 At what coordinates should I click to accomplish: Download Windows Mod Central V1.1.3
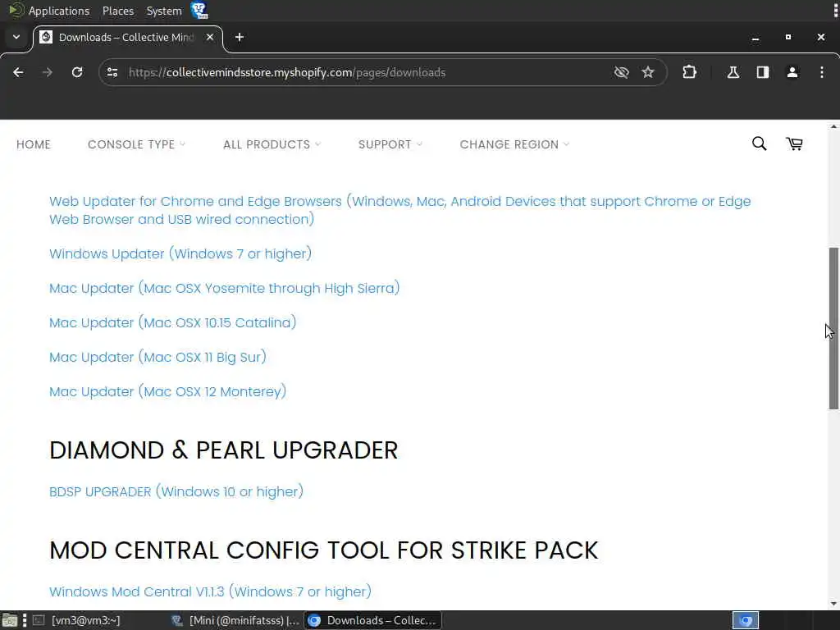[x=210, y=591]
